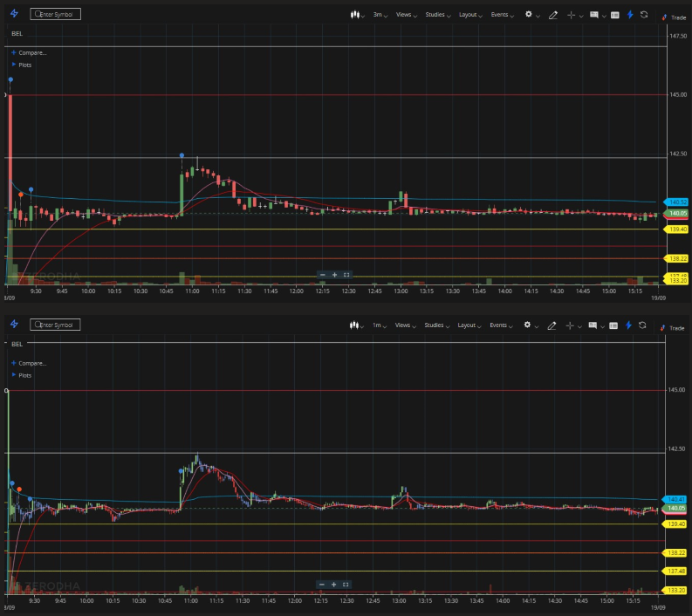
Task: Open Events menu in 1m chart
Action: click(x=502, y=325)
